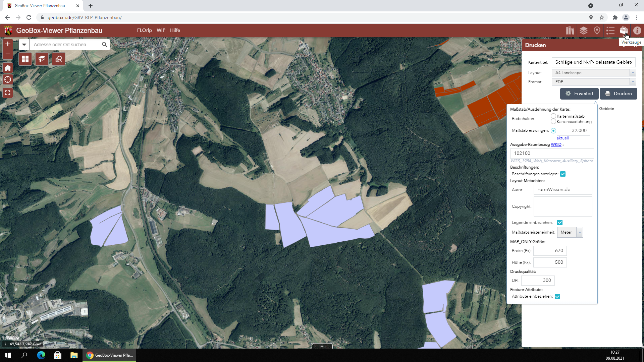The image size is (644, 362).
Task: Select Kartenmaßstab radio button
Action: pos(553,116)
